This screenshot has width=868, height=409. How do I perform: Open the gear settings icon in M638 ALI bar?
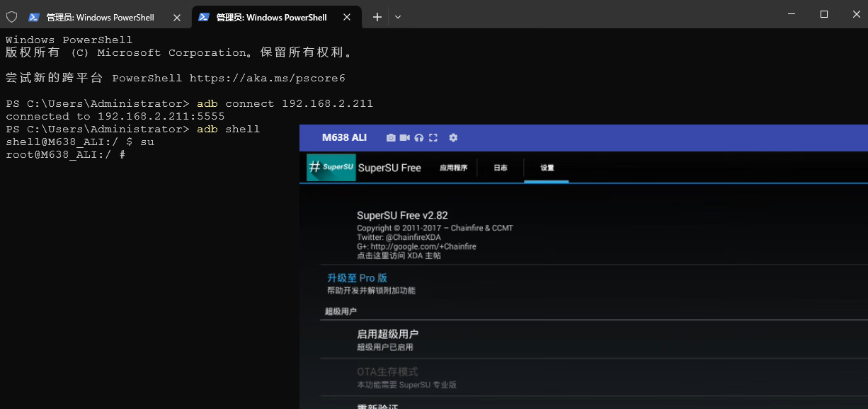(x=453, y=138)
